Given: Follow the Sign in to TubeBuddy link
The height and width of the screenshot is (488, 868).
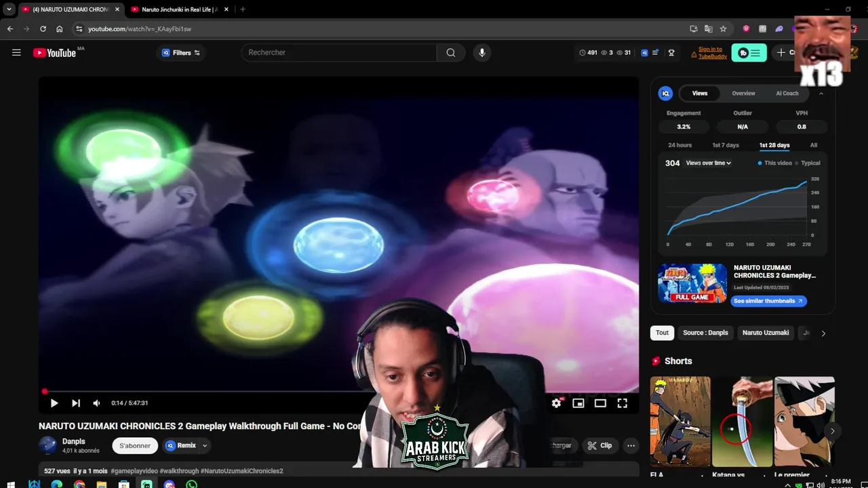Looking at the screenshot, I should click(712, 52).
